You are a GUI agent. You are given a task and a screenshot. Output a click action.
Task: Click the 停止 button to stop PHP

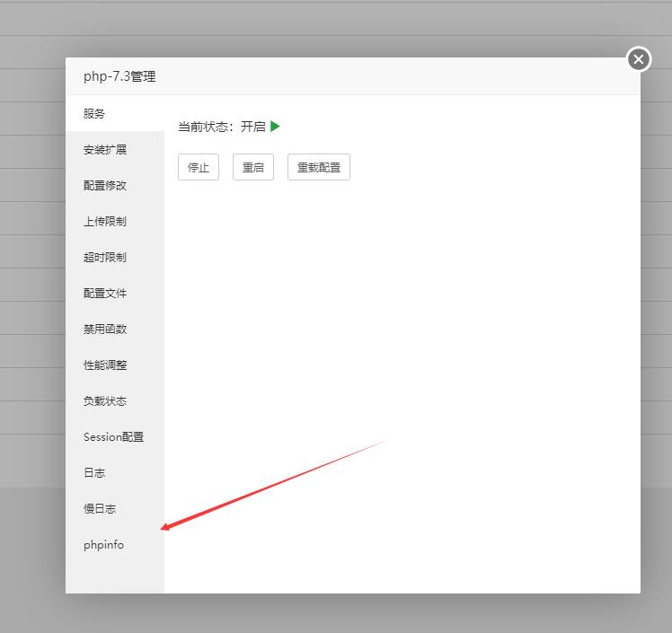[x=199, y=167]
